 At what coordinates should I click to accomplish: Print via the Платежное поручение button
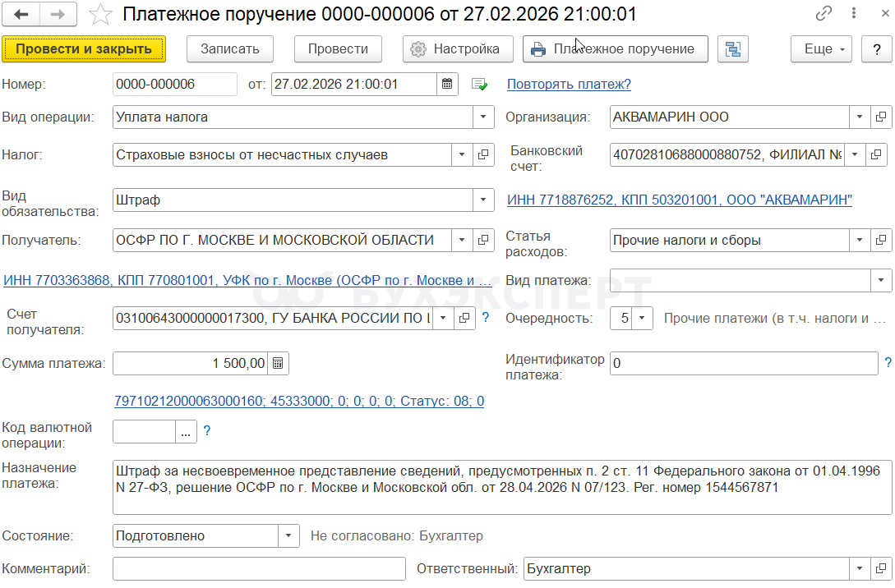pyautogui.click(x=616, y=49)
